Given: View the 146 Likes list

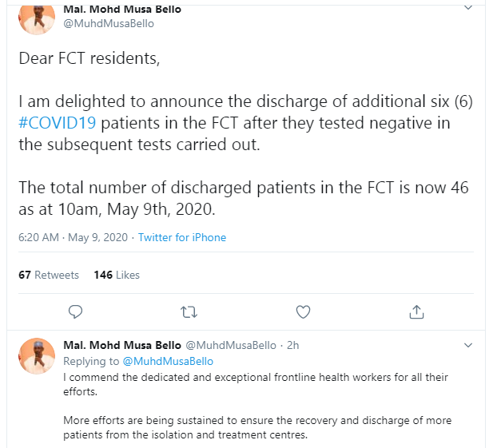Looking at the screenshot, I should tap(117, 275).
